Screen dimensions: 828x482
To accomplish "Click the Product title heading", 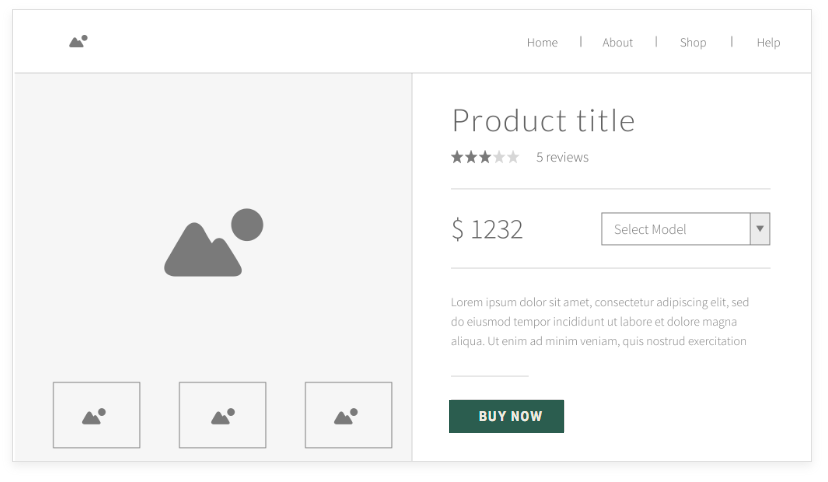I will pyautogui.click(x=543, y=120).
